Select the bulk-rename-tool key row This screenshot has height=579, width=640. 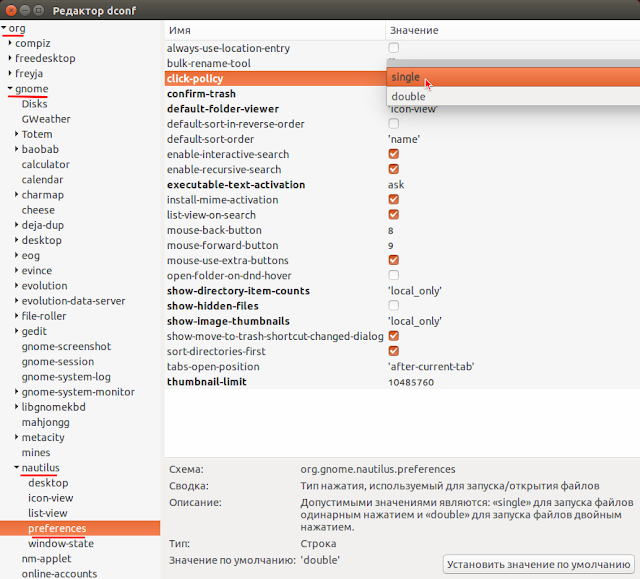tap(275, 63)
